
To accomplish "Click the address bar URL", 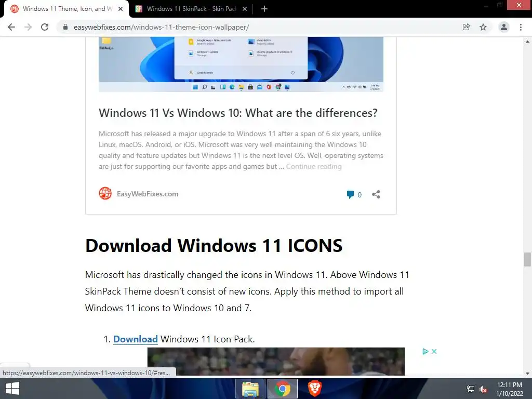I will click(x=161, y=27).
